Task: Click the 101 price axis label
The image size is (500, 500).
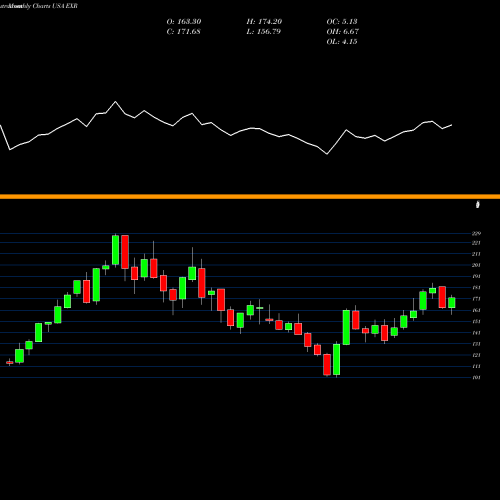Action: coord(476,377)
